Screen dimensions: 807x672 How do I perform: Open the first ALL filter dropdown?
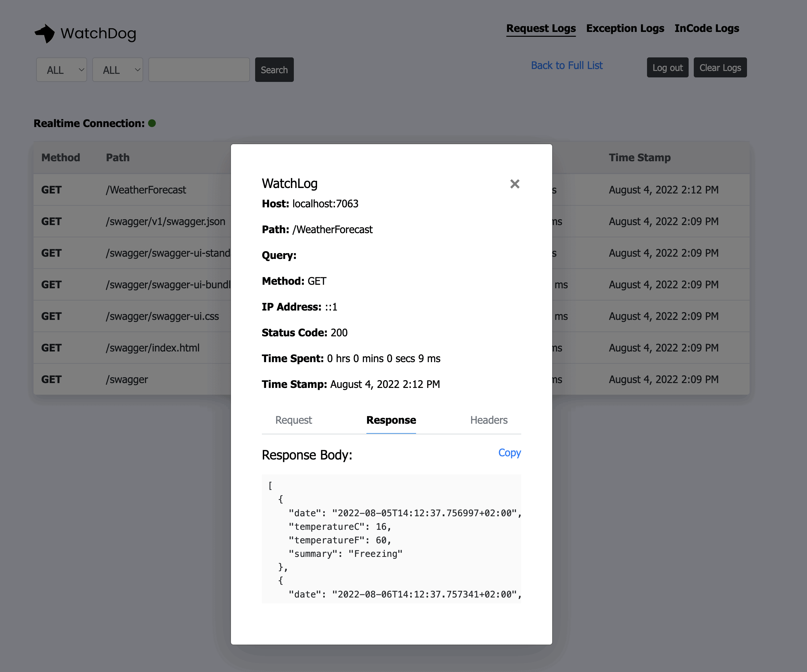(62, 70)
